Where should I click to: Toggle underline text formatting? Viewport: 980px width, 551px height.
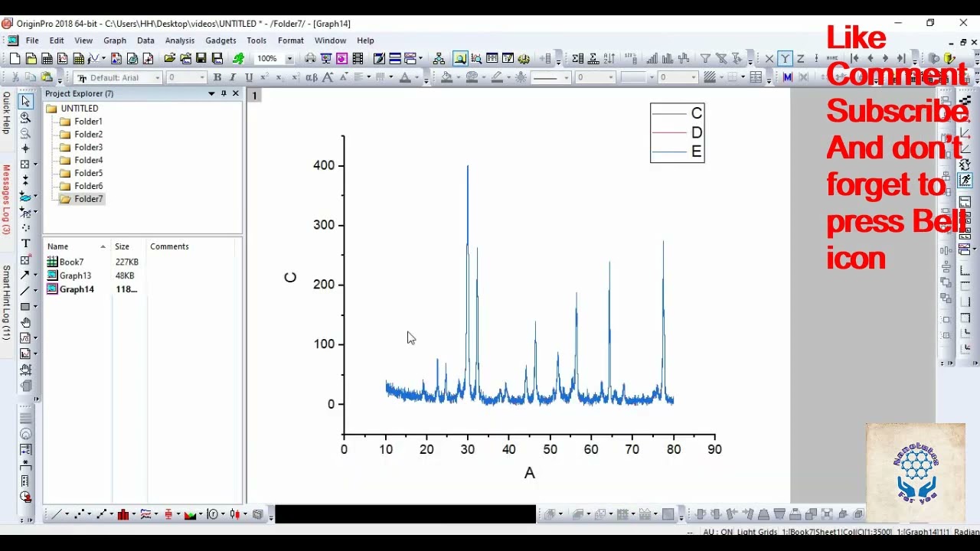pyautogui.click(x=249, y=77)
